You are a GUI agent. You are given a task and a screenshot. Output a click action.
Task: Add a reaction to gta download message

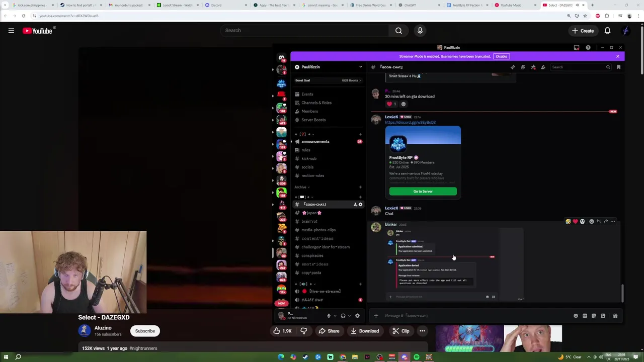coord(404,104)
